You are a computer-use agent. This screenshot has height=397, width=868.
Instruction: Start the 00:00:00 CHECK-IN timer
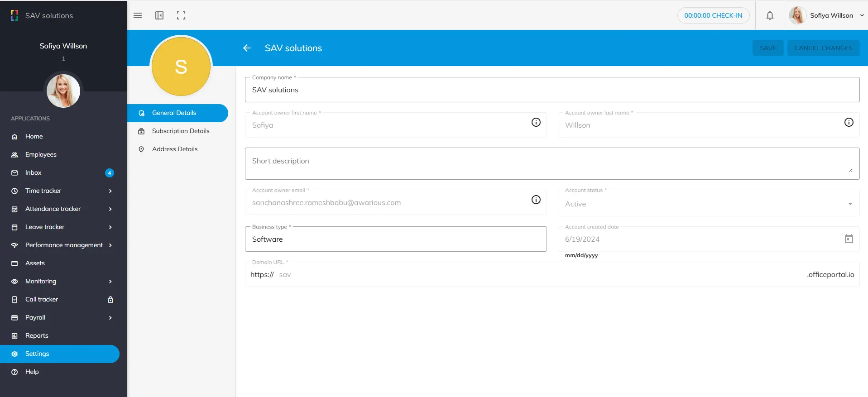[713, 15]
